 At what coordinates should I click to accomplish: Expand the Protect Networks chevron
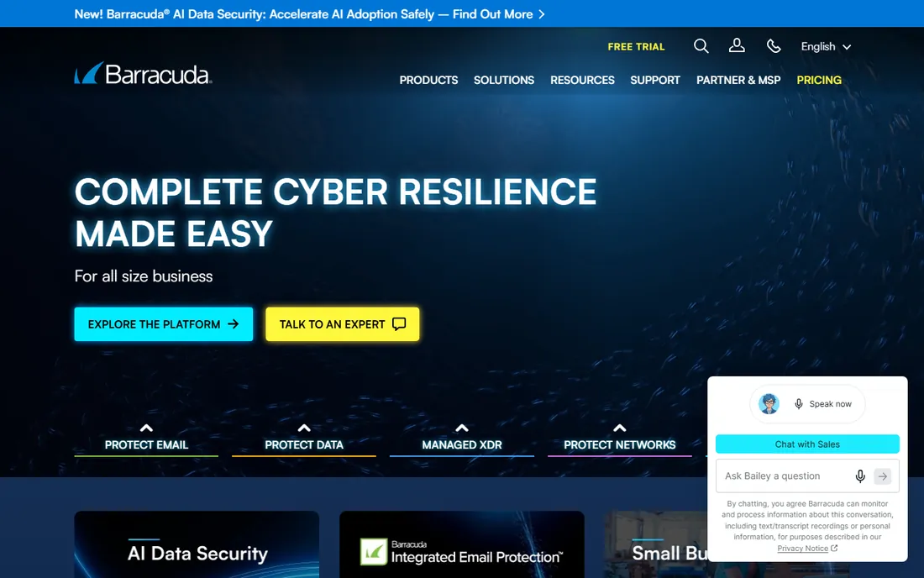pyautogui.click(x=619, y=428)
